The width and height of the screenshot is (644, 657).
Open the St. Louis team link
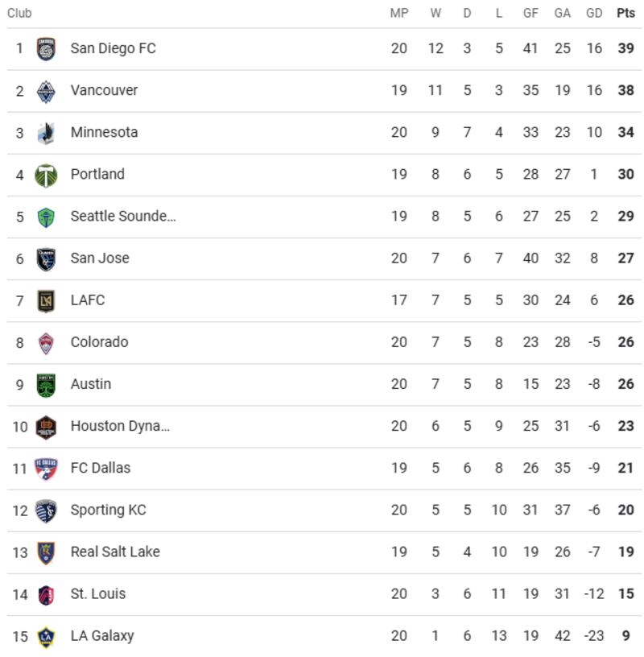pos(98,593)
